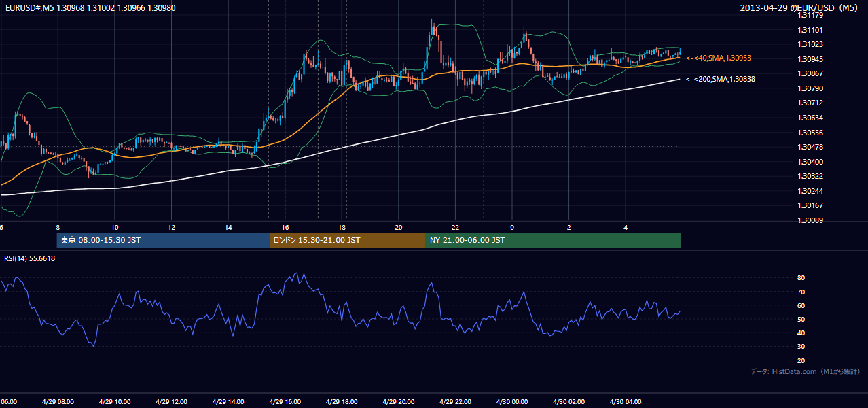This screenshot has height=408, width=868.
Task: Click hour label 20 under the price chart
Action: click(x=399, y=227)
